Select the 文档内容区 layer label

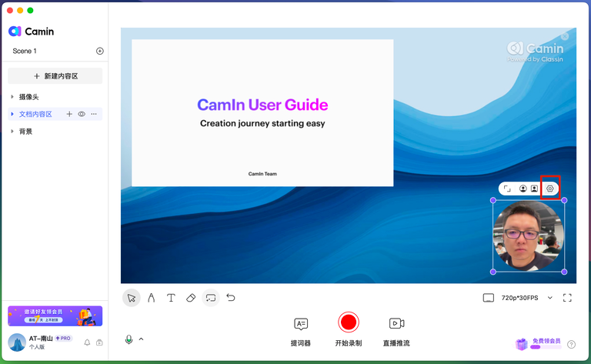click(35, 114)
